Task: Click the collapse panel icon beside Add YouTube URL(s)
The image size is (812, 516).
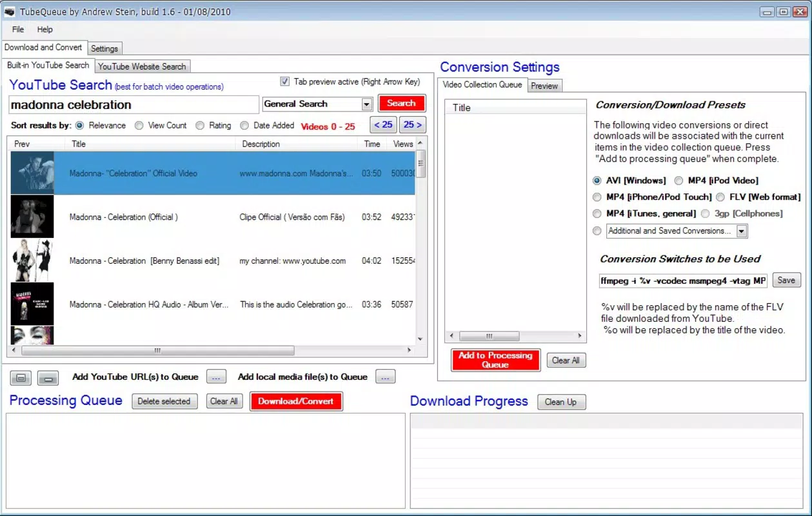Action: (x=48, y=378)
